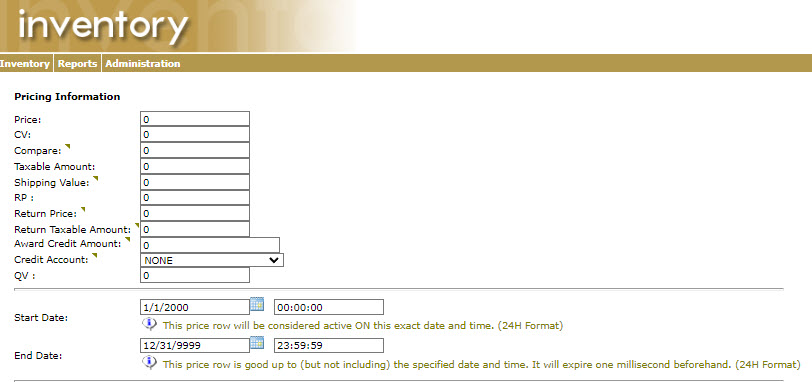Focus the Return Price input field
This screenshot has height=382, width=812.
click(x=195, y=213)
